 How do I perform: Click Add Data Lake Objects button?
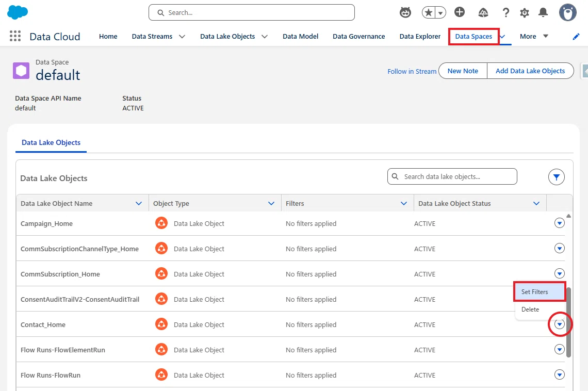pos(530,71)
